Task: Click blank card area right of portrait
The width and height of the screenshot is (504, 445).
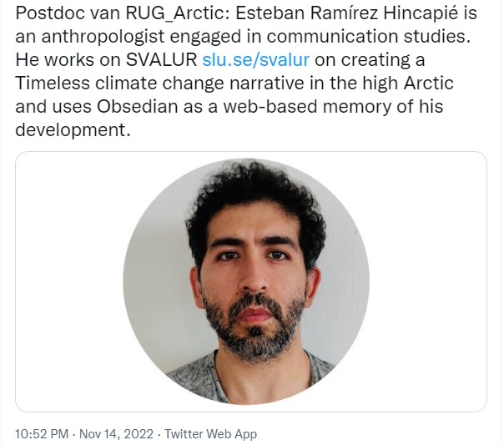Action: (430, 281)
